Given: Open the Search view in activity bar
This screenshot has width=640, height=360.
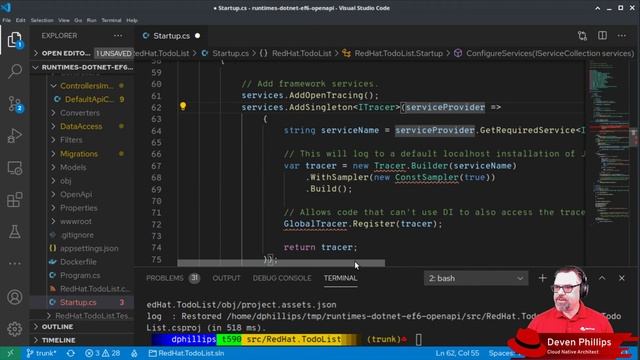Looking at the screenshot, I should tap(15, 71).
